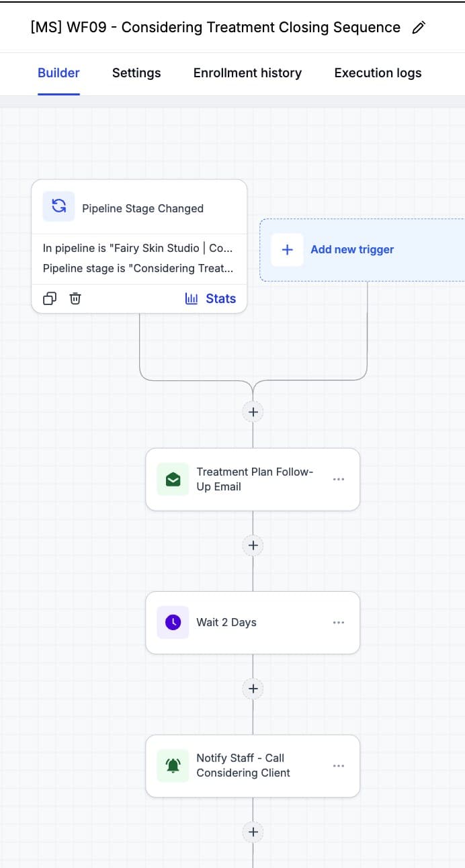
Task: Add a step between email and Wait 2 Days
Action: pos(253,545)
